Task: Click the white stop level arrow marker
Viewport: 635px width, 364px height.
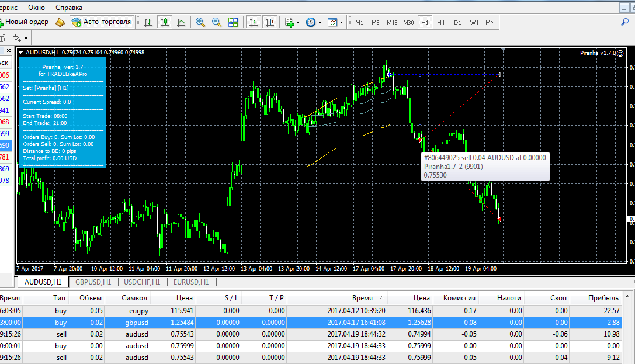Action: click(x=499, y=75)
